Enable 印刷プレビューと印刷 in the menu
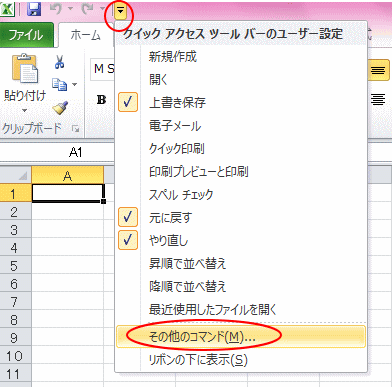This screenshot has width=392, height=387. pyautogui.click(x=241, y=172)
